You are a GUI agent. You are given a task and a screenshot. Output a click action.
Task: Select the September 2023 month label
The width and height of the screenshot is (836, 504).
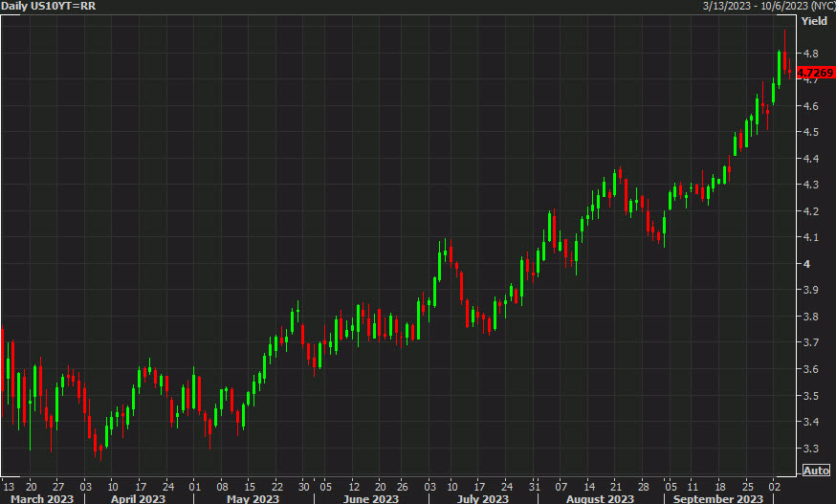(717, 498)
